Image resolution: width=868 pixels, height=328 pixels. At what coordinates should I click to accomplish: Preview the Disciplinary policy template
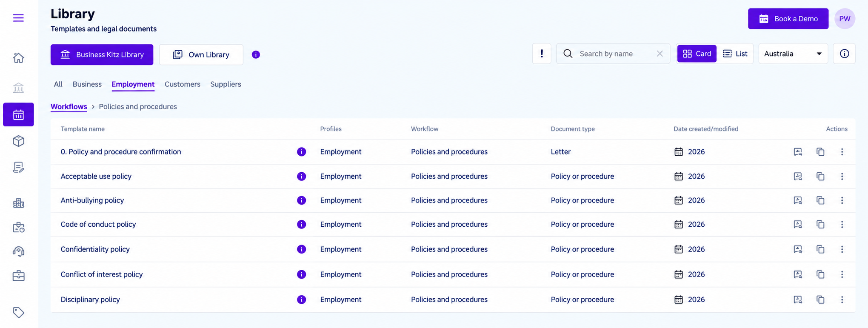coord(798,299)
